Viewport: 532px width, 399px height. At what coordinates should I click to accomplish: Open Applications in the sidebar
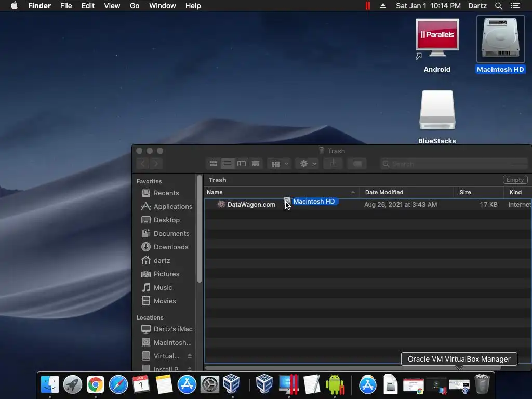[x=166, y=207]
